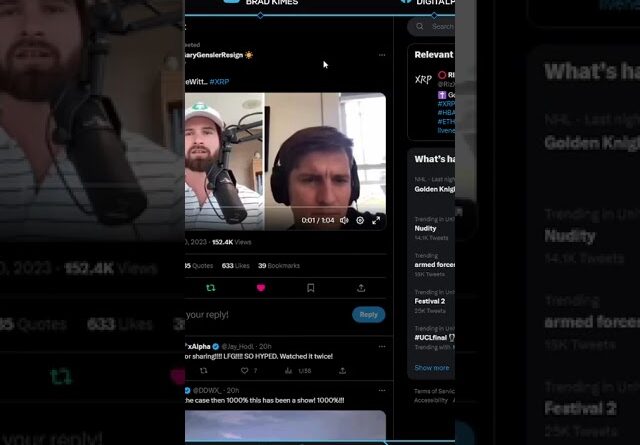Open three-dot menu on the main tweet
Image resolution: width=640 pixels, height=445 pixels.
381,55
